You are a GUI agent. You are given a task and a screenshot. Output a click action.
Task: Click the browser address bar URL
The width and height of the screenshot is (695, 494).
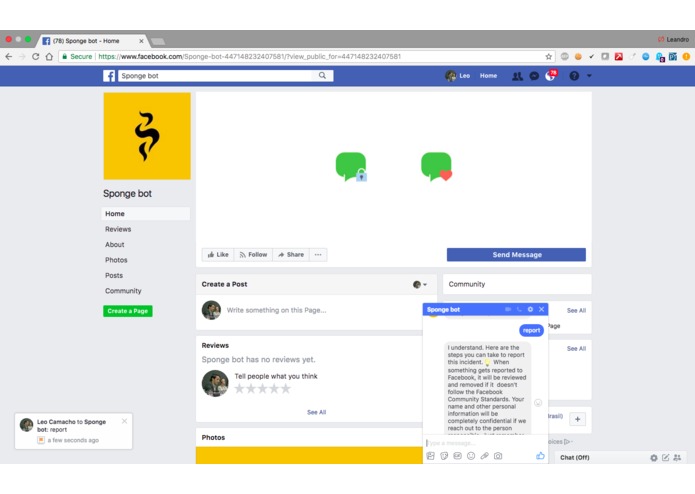[249, 56]
